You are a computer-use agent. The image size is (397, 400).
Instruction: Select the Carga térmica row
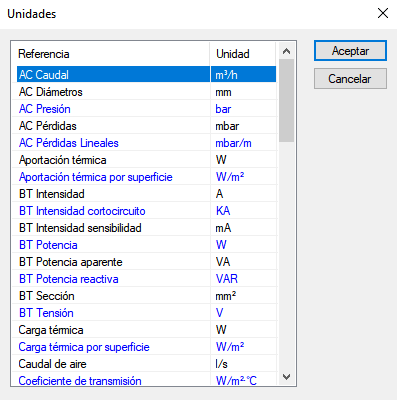(x=144, y=329)
